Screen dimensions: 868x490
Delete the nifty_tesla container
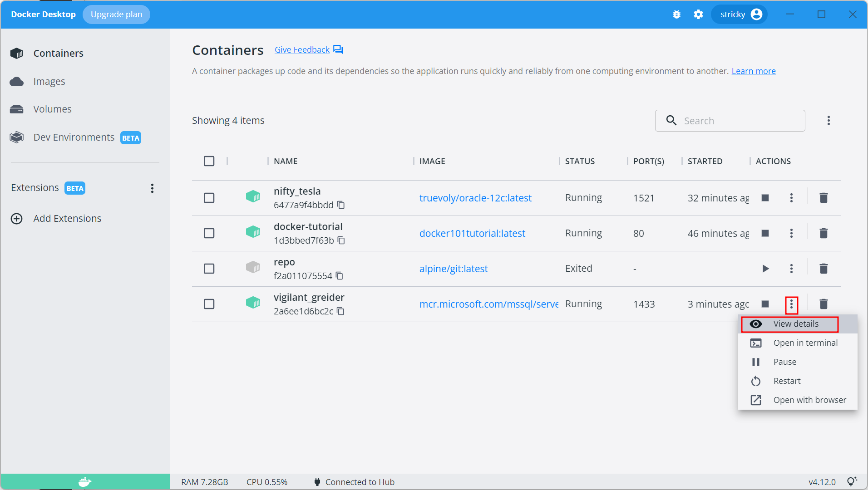pos(824,198)
